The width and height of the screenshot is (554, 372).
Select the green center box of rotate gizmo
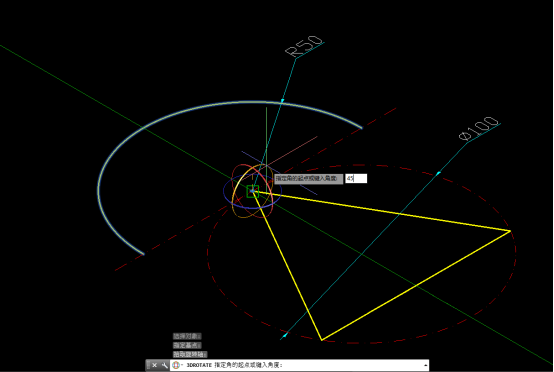(253, 191)
